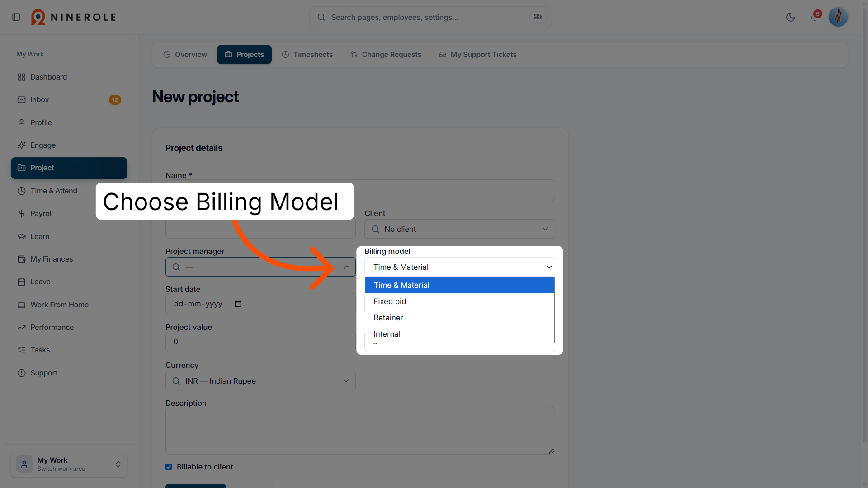Open Time & Attend section

click(x=53, y=191)
